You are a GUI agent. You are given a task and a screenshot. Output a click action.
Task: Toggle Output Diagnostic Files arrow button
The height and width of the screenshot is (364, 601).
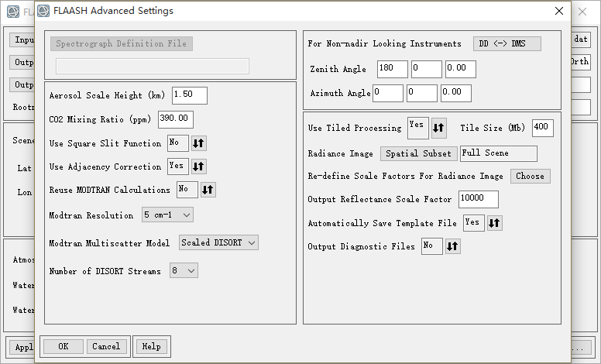453,246
